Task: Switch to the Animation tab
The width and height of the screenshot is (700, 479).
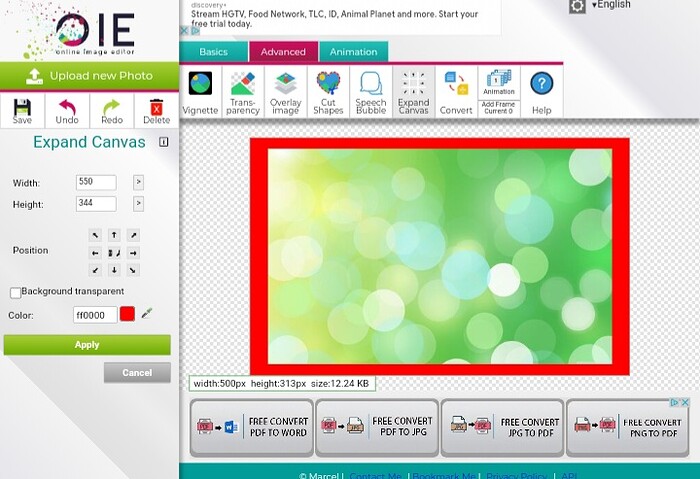Action: 354,52
